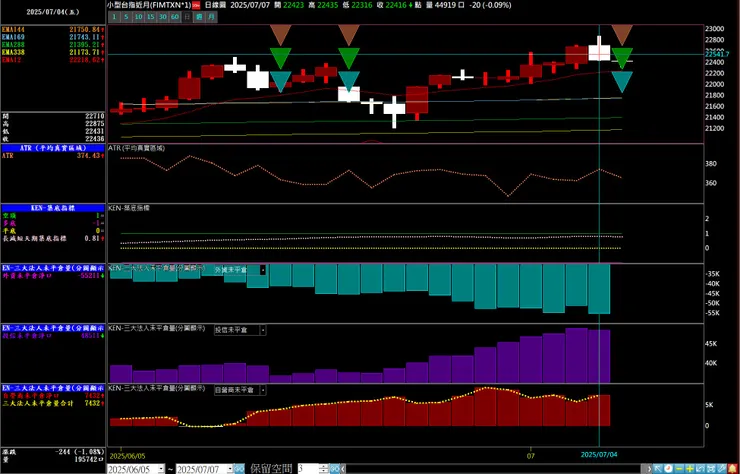Click the blue header above 外資未平倉淨口

click(x=53, y=268)
